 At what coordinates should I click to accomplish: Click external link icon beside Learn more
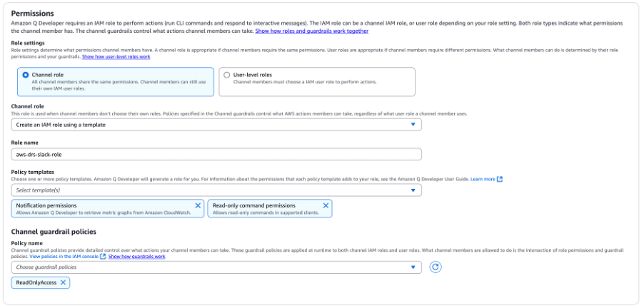click(x=500, y=179)
